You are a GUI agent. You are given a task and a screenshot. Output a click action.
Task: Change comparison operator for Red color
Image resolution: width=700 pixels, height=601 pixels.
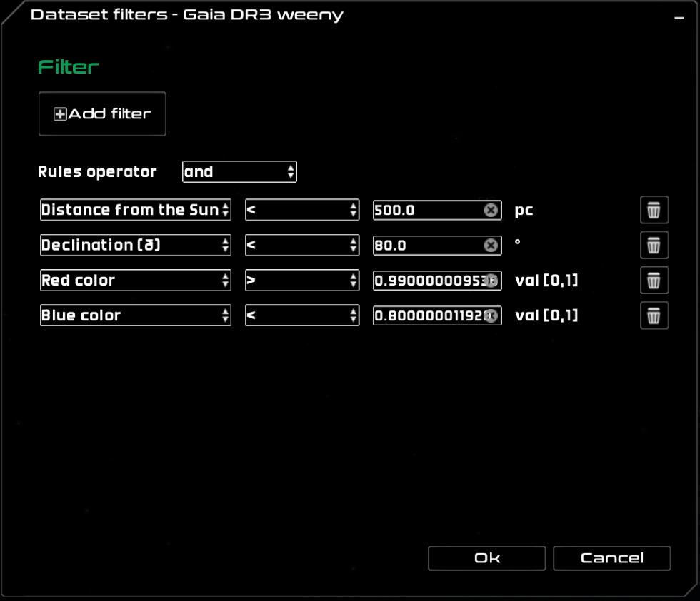301,281
